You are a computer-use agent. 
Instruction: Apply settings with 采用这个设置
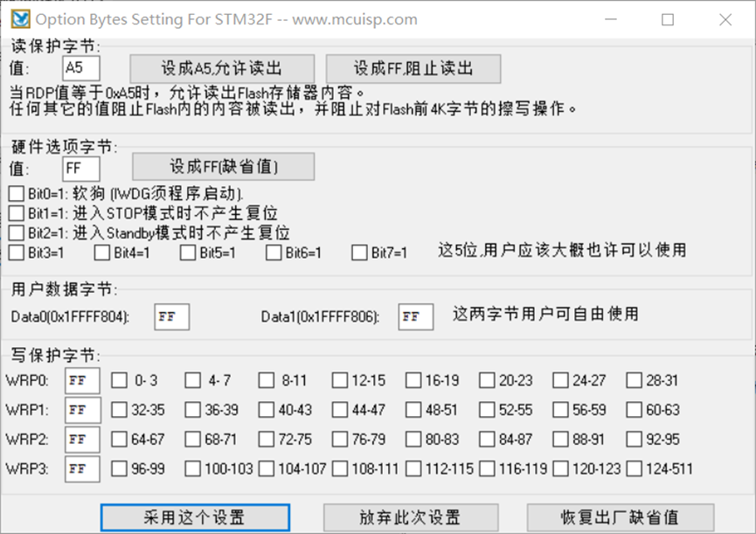(195, 517)
